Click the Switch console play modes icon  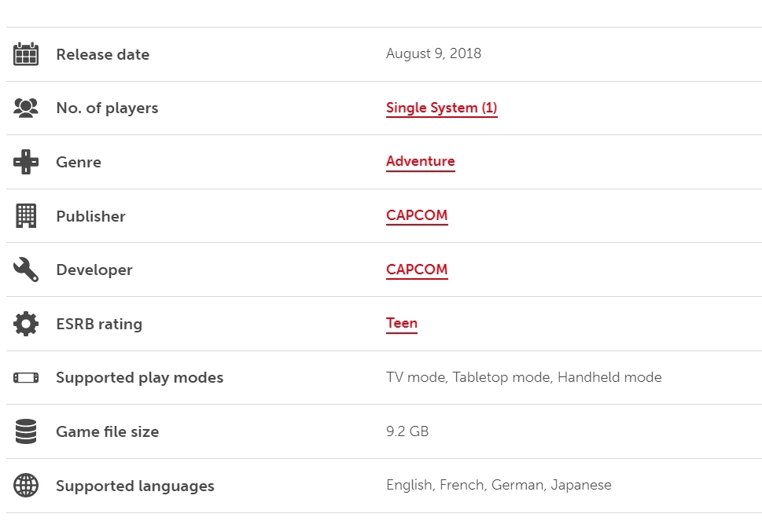[26, 377]
